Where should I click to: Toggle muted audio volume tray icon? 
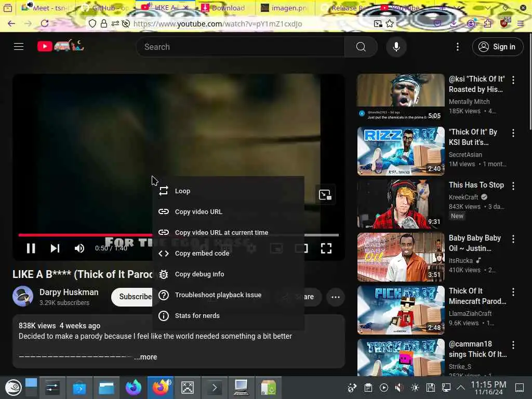[x=400, y=388]
